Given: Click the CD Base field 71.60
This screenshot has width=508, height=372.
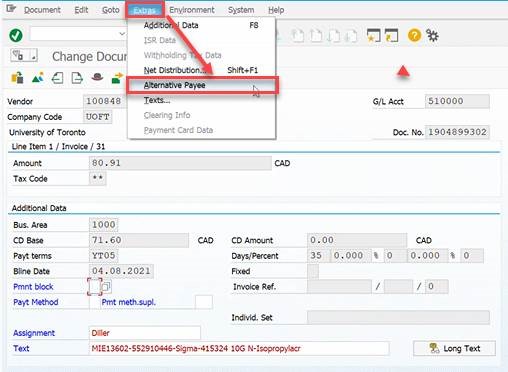Looking at the screenshot, I should [139, 240].
